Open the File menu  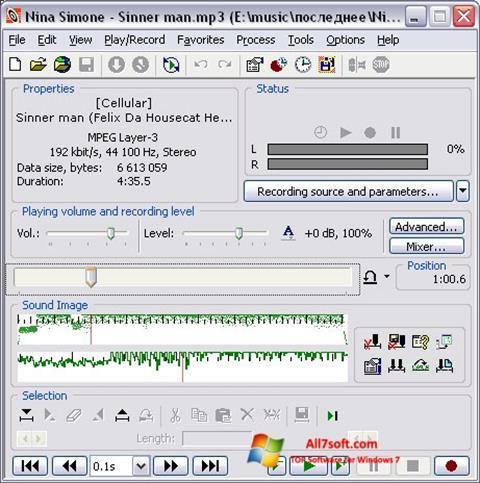[x=17, y=40]
